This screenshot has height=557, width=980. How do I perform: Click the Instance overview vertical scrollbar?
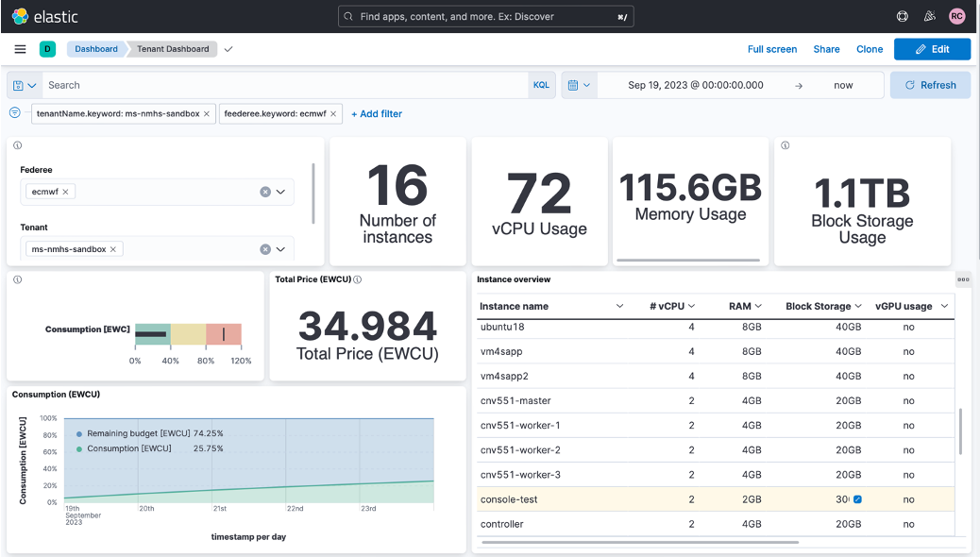coord(960,432)
